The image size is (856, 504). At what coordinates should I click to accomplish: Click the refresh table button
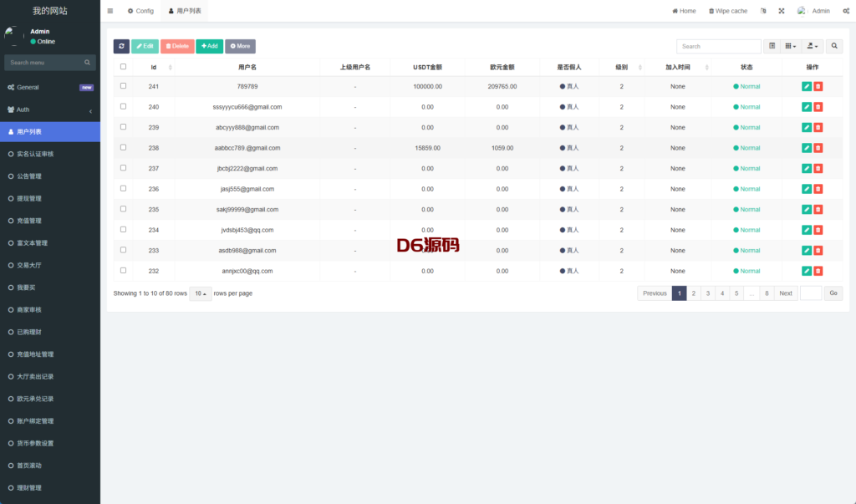(121, 46)
